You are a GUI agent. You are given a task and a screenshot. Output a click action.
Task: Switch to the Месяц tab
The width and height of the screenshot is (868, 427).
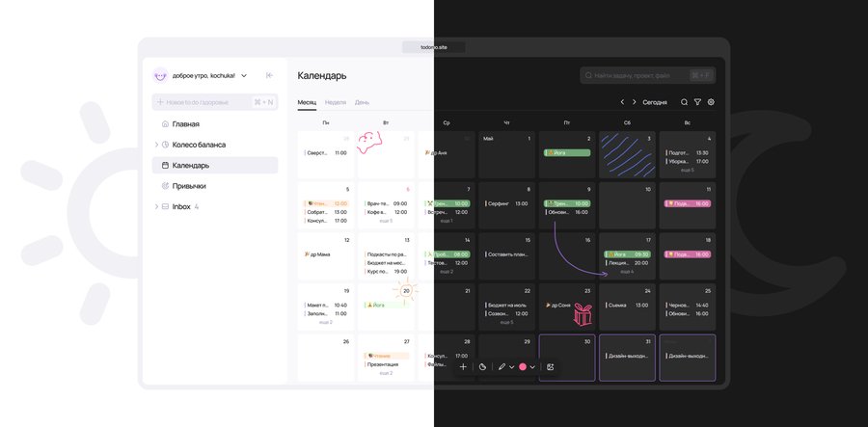tap(307, 102)
